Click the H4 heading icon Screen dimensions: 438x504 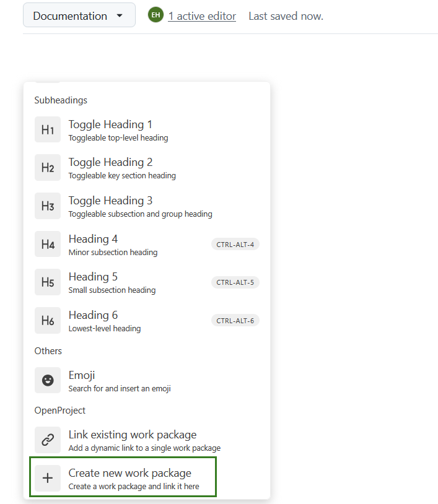pos(48,245)
